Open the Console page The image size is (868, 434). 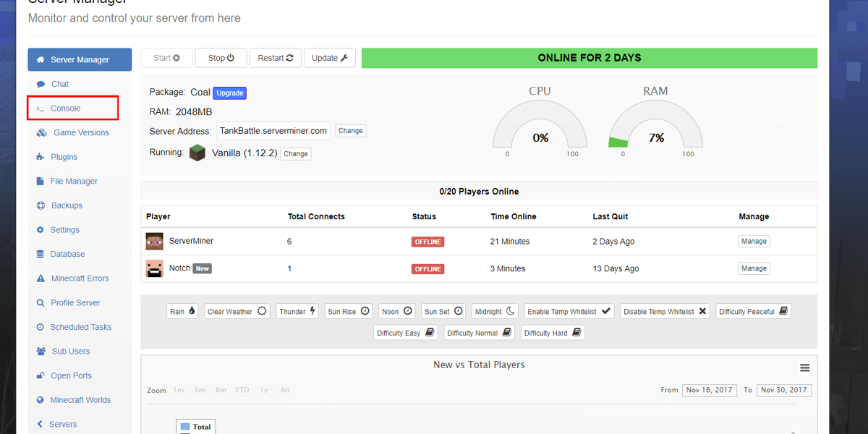point(65,109)
